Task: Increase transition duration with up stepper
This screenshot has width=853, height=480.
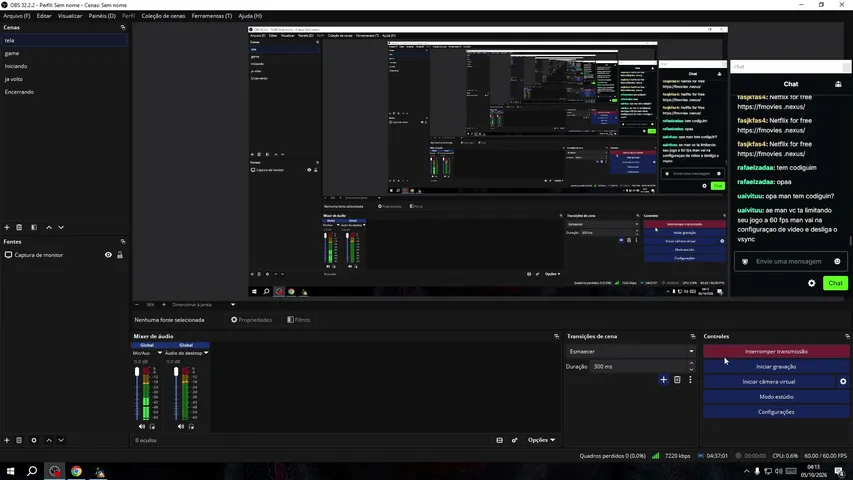Action: click(x=691, y=364)
